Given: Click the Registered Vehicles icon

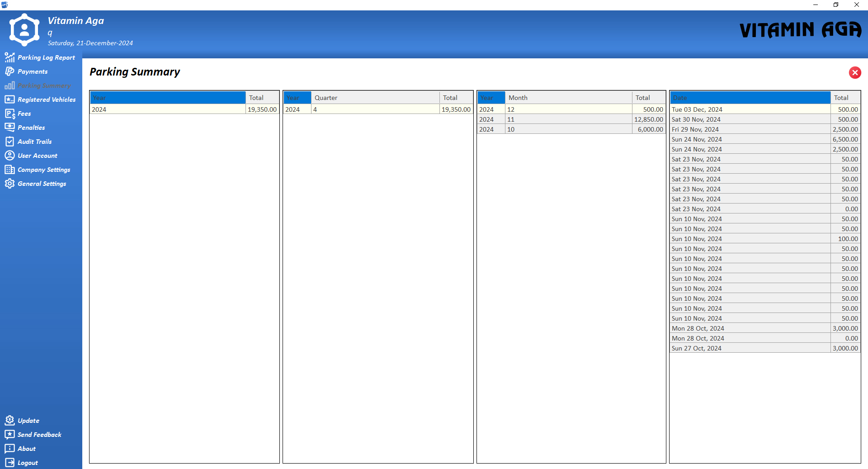Looking at the screenshot, I should coord(9,99).
